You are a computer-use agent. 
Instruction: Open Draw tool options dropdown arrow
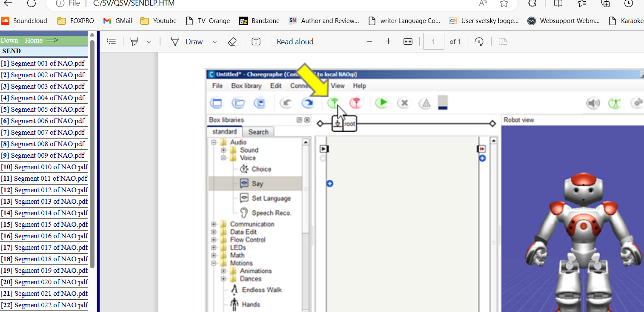[215, 42]
